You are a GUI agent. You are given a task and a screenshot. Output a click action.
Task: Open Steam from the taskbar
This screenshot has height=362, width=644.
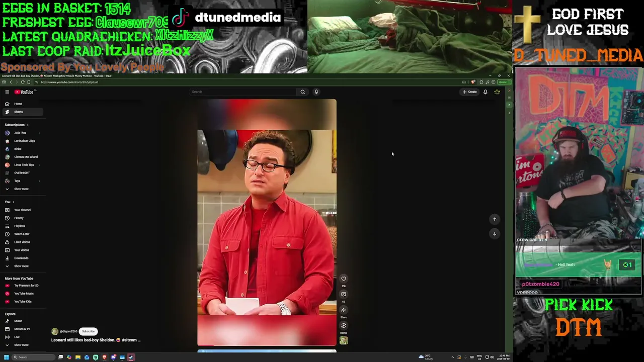pos(131,357)
